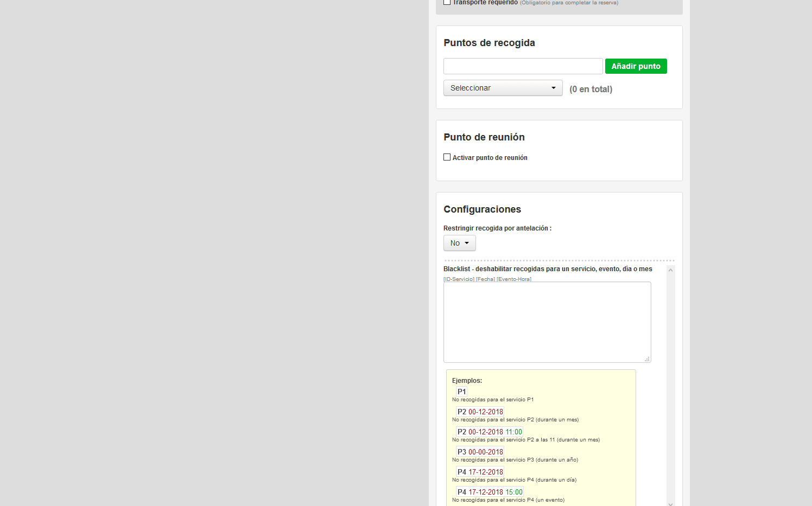
Task: Grab the Blacklist textarea resize handle
Action: pyautogui.click(x=647, y=359)
